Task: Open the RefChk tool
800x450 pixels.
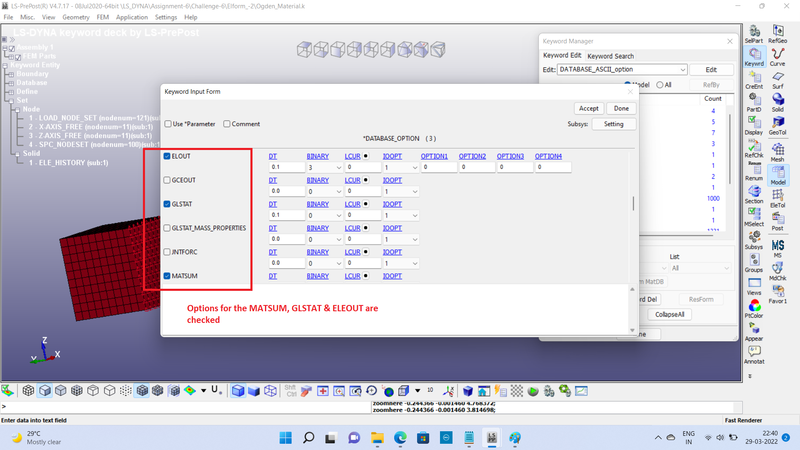Action: click(x=754, y=148)
